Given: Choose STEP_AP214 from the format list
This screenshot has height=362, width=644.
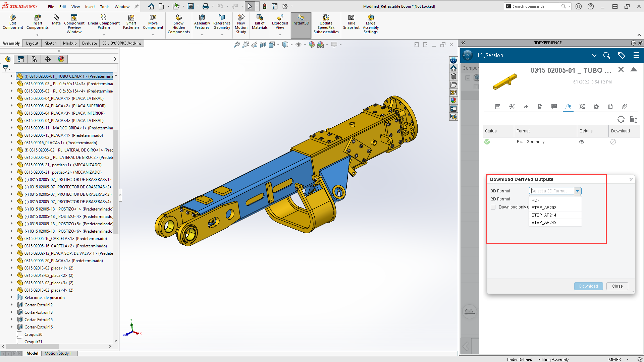Looking at the screenshot, I should point(544,215).
